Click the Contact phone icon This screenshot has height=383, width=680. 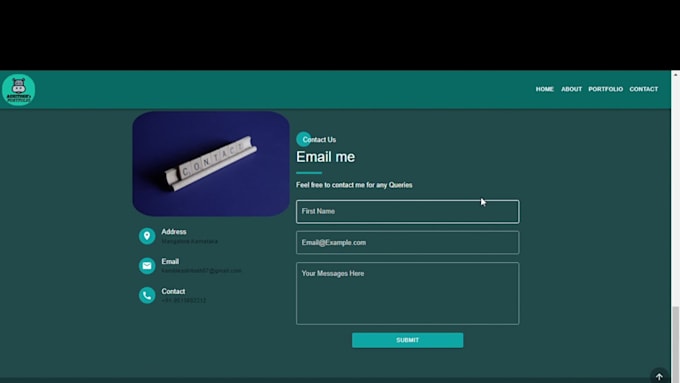[x=147, y=295]
